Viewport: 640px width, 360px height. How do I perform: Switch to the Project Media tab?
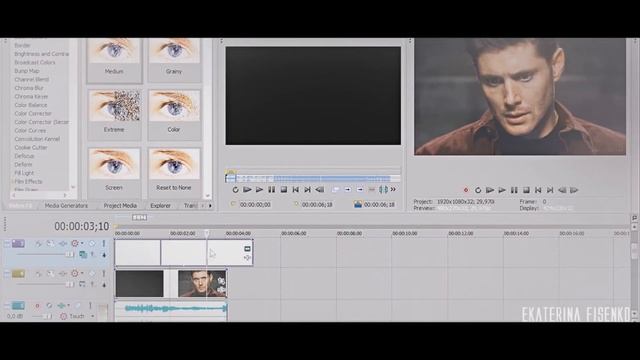click(120, 206)
